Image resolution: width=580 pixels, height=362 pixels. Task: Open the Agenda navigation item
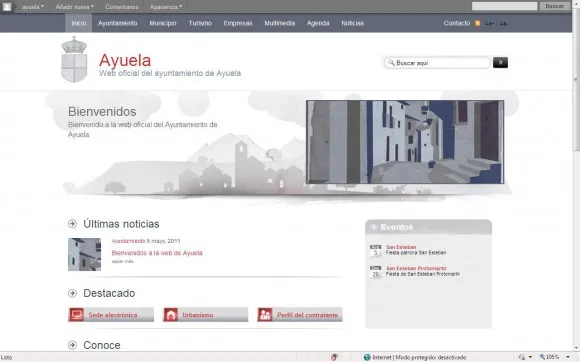click(318, 23)
